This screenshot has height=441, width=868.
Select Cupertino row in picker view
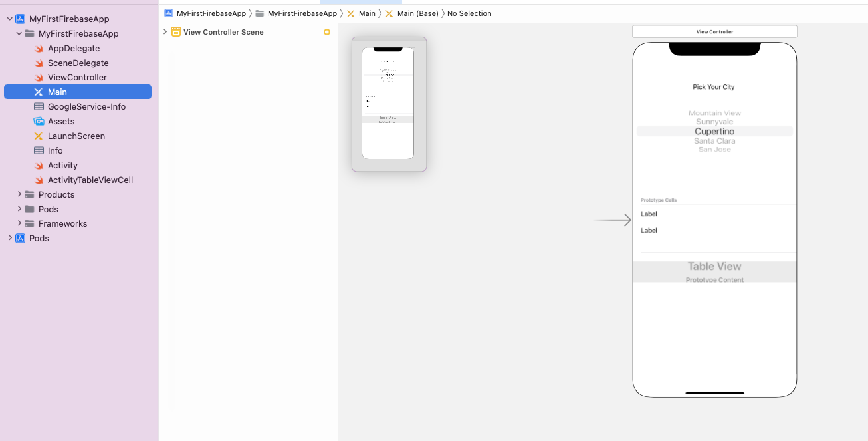[x=714, y=132]
